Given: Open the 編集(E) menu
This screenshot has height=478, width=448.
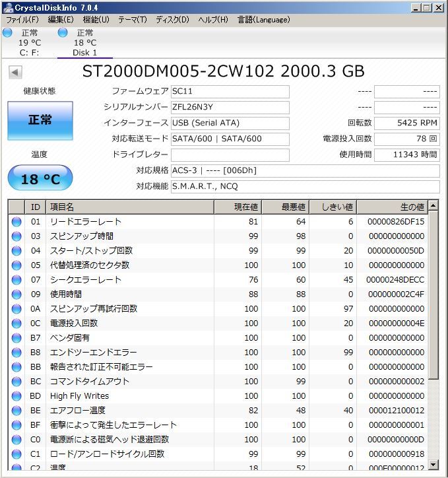Looking at the screenshot, I should click(x=61, y=20).
